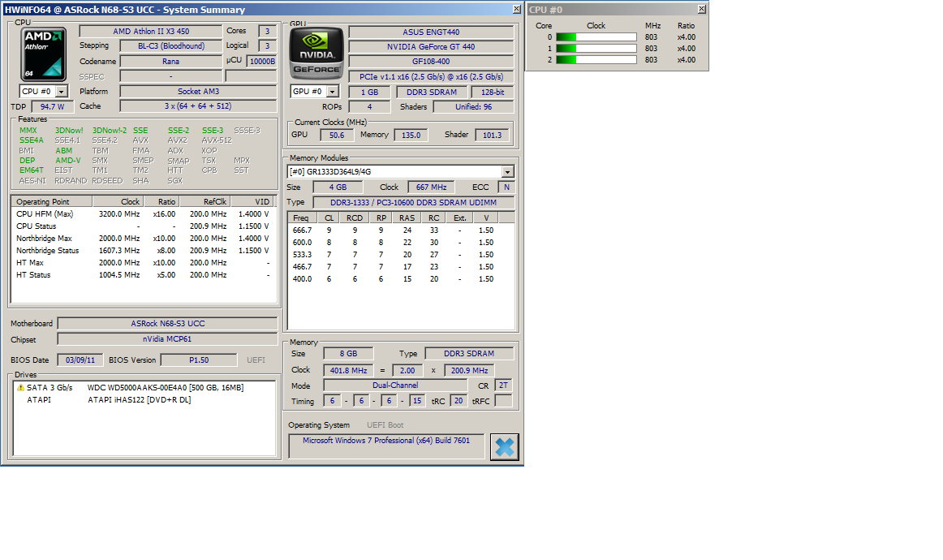Select the 533.3 frequency timing row
This screenshot has height=560, width=943.
[x=401, y=255]
